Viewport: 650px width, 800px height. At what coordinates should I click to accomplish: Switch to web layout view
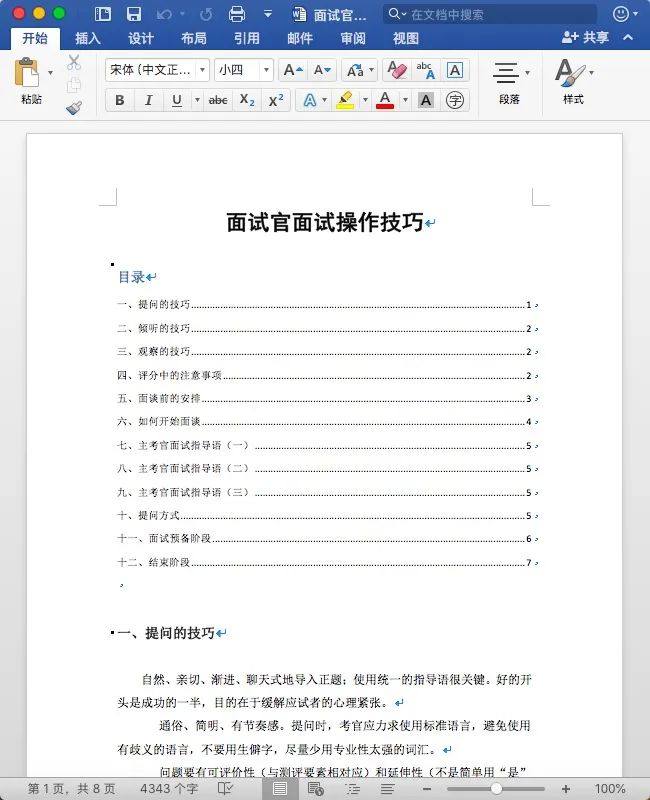pyautogui.click(x=315, y=789)
